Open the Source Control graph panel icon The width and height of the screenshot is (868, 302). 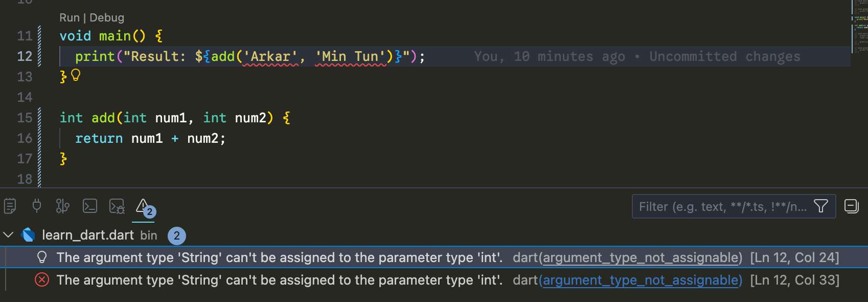tap(63, 206)
